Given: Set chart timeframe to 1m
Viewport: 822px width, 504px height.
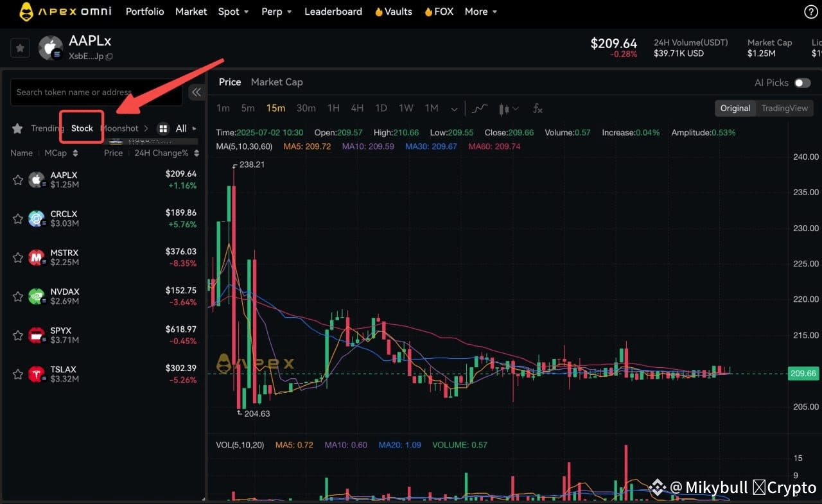Looking at the screenshot, I should click(223, 109).
